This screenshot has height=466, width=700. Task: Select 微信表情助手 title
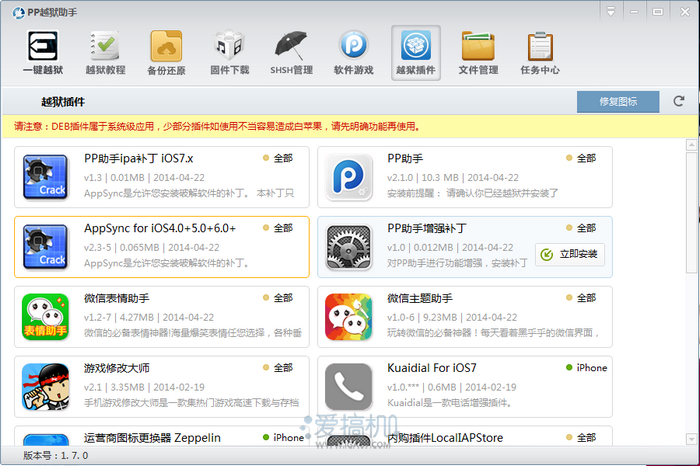[x=117, y=298]
